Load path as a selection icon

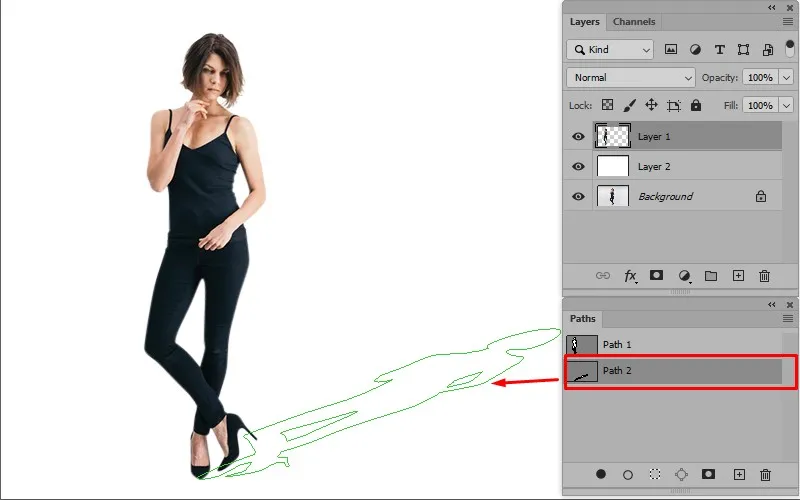pyautogui.click(x=655, y=474)
